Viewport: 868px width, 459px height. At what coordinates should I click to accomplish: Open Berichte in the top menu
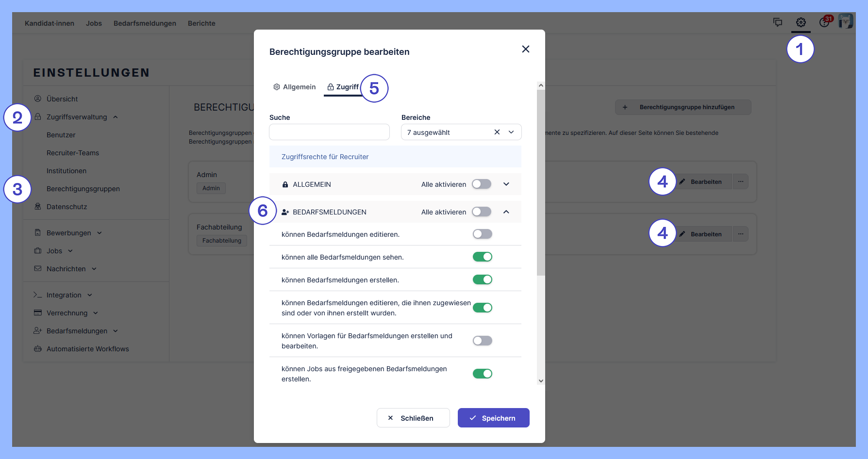click(201, 23)
